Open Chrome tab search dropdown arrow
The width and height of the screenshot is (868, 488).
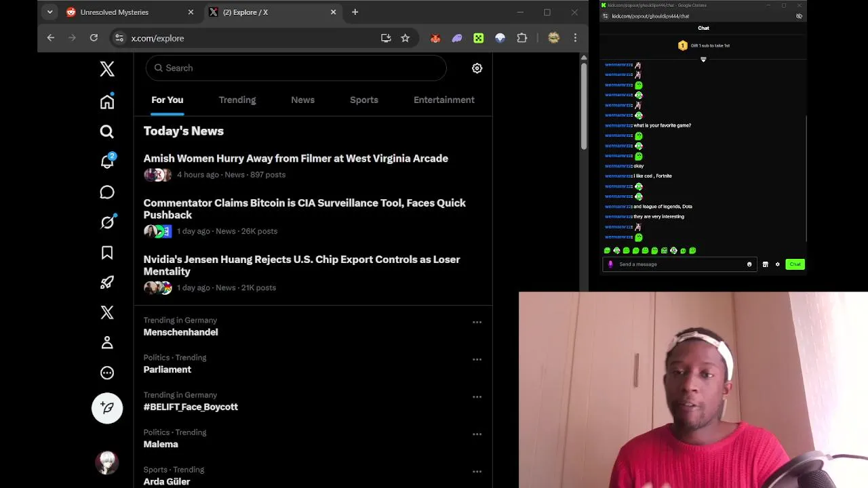[50, 12]
